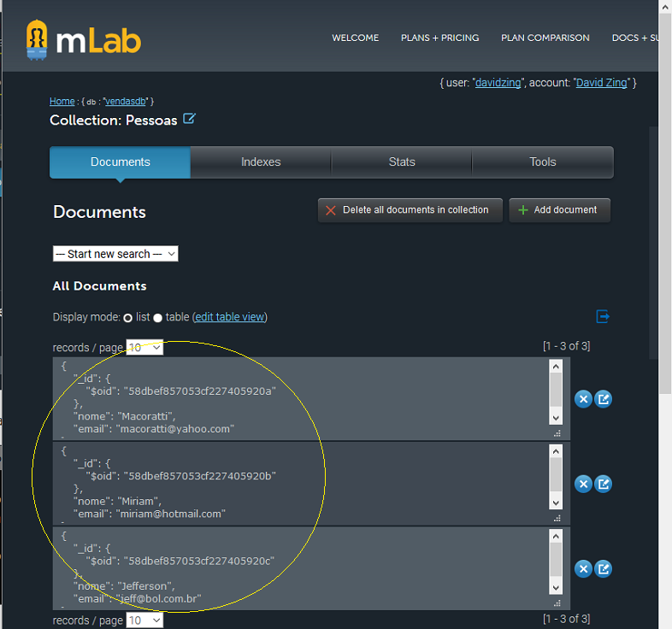Click the page scrollbar up arrow
This screenshot has height=629, width=672.
(x=665, y=7)
